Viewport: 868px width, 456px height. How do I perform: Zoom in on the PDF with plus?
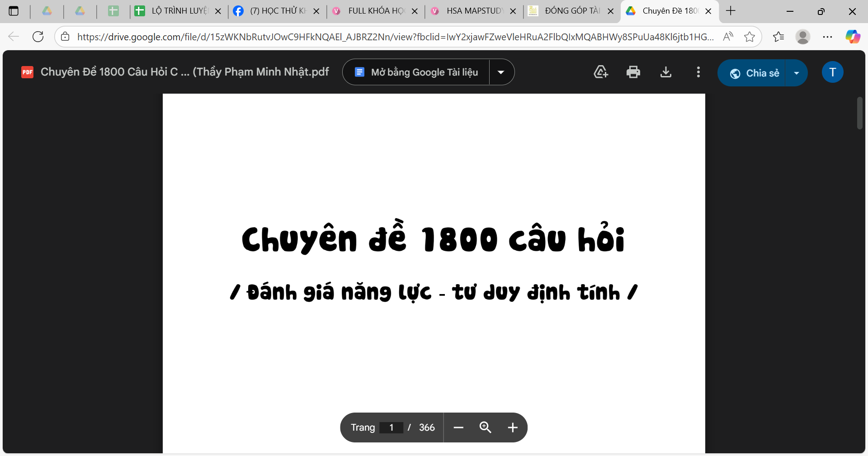512,427
